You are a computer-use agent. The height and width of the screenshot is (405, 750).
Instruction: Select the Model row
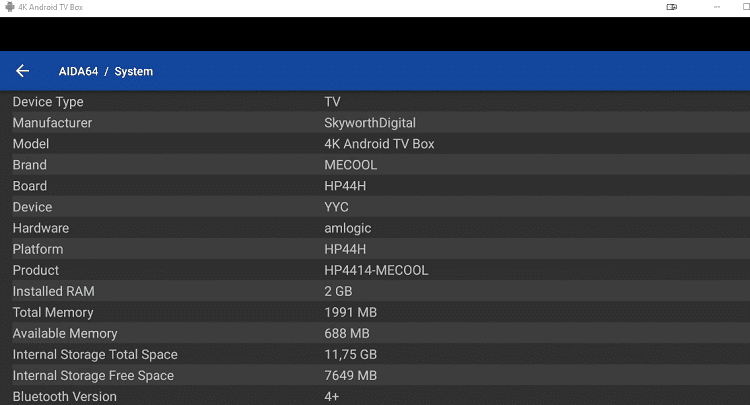click(x=375, y=143)
